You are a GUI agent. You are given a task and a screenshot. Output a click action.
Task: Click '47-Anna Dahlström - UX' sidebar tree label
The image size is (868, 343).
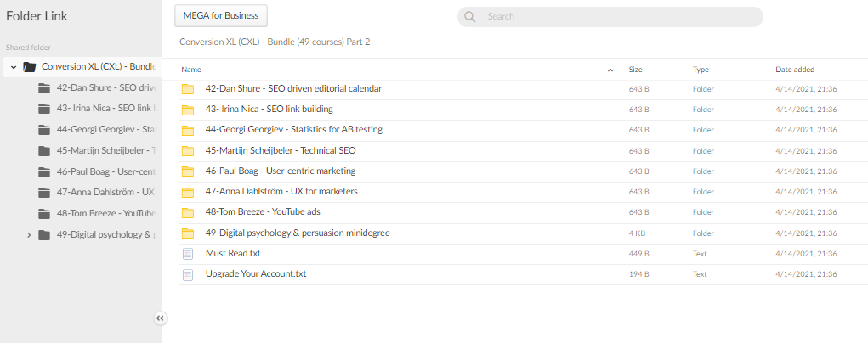[x=105, y=193]
